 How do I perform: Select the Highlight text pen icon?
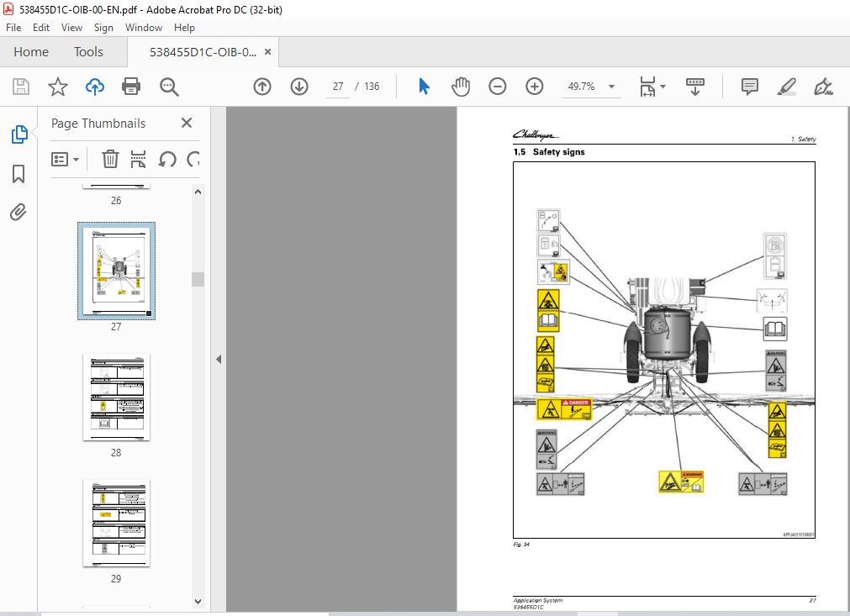pos(787,87)
